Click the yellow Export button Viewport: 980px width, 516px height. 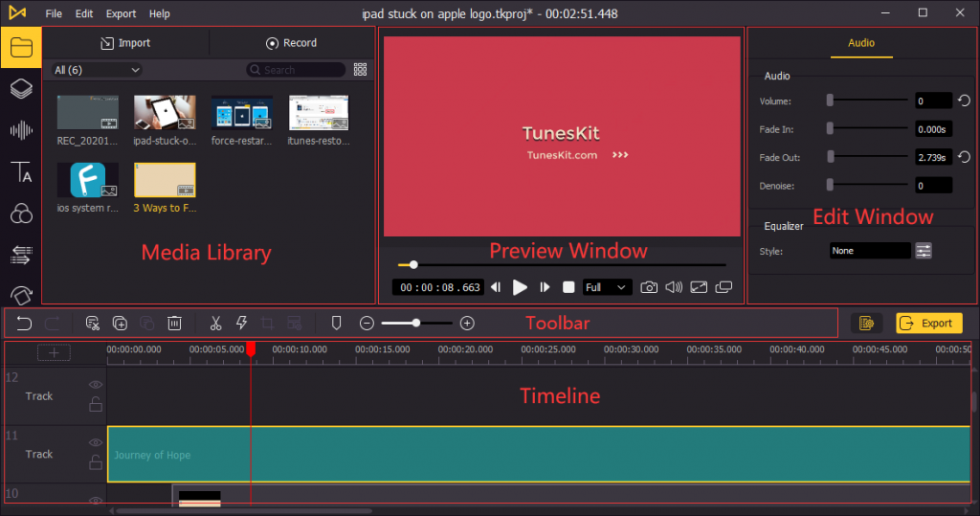[x=928, y=324]
